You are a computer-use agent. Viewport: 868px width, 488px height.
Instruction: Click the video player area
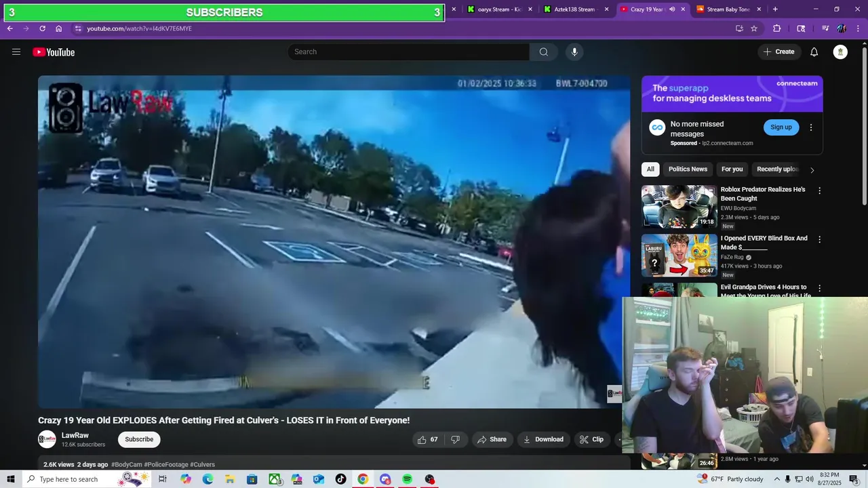tap(334, 242)
